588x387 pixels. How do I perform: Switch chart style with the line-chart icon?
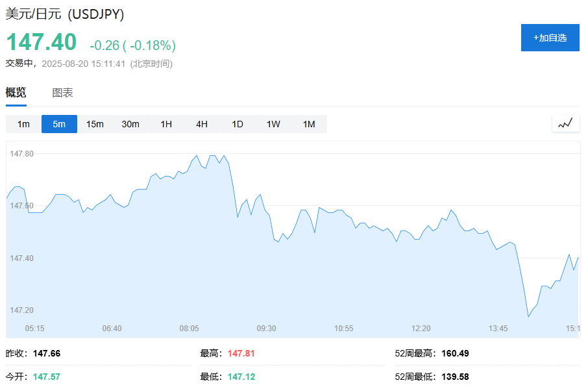point(565,123)
